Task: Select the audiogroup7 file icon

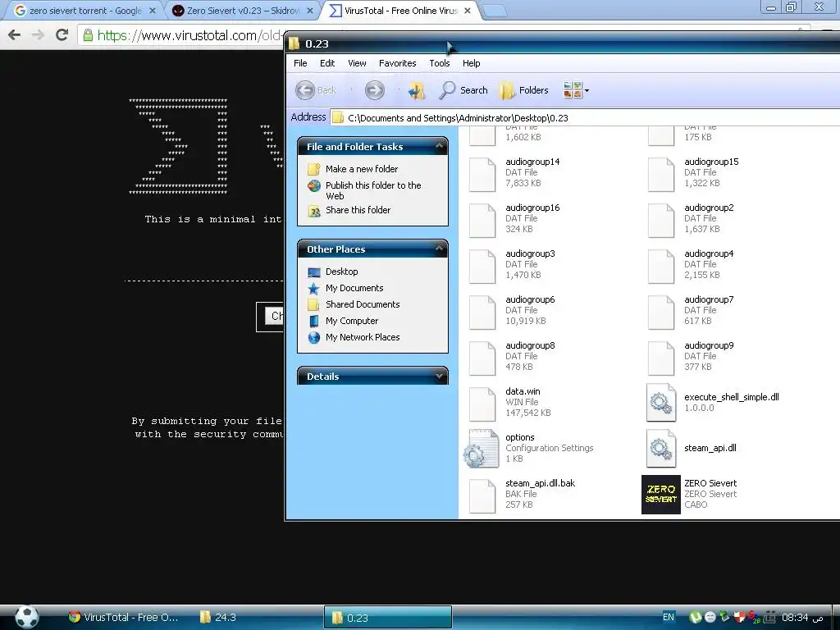Action: tap(661, 313)
